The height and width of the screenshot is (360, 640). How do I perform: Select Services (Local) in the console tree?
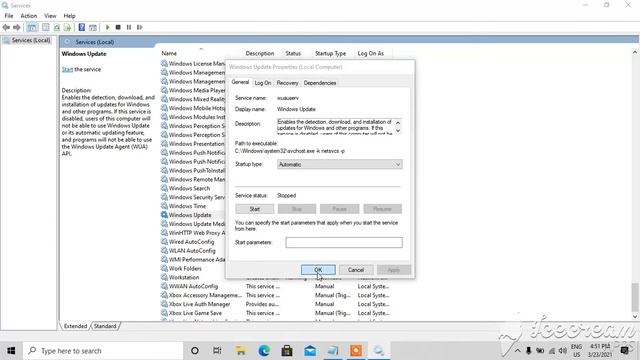click(x=27, y=40)
